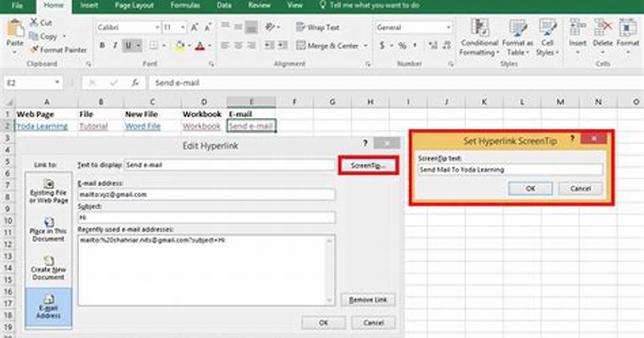
Task: Click the Insert cells icon
Action: point(577,28)
